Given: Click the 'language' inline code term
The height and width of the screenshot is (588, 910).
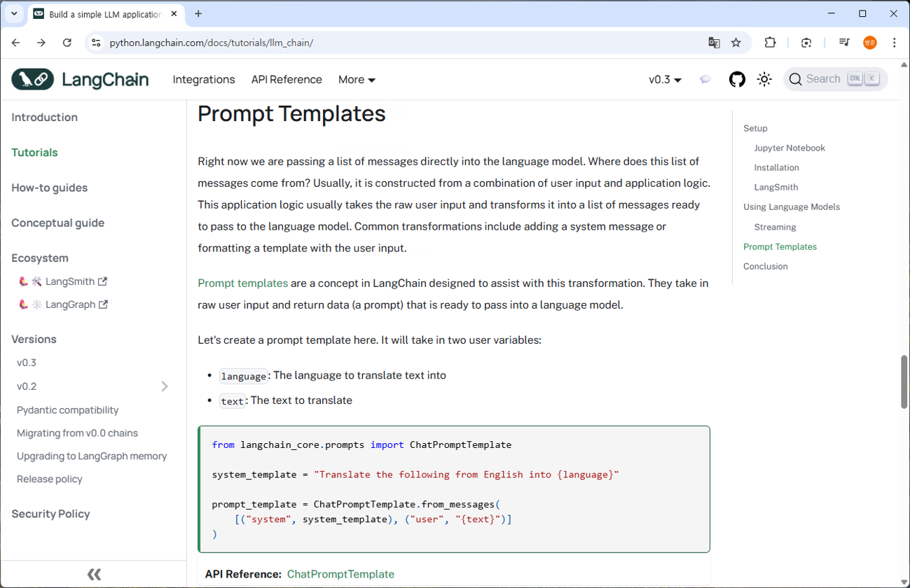Looking at the screenshot, I should (x=243, y=376).
